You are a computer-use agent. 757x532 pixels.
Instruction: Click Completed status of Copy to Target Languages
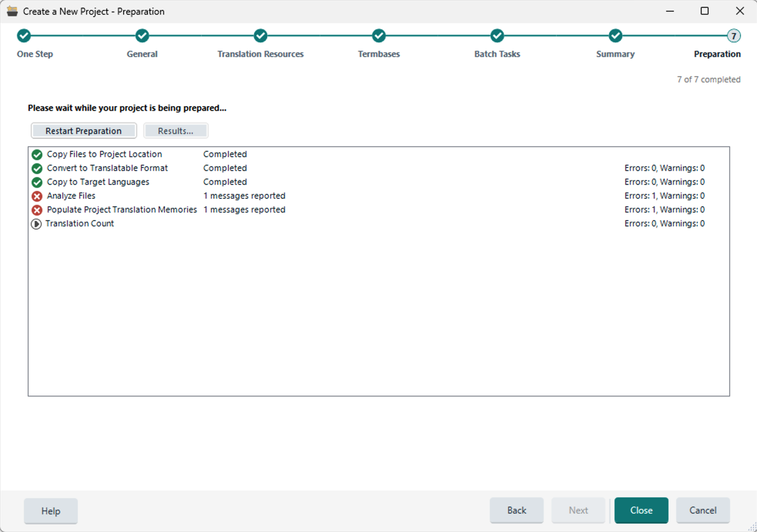point(225,182)
